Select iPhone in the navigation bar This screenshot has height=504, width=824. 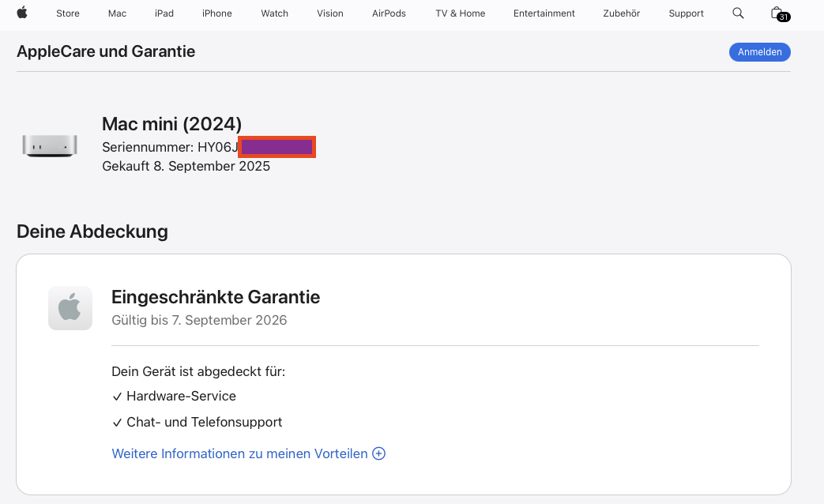pyautogui.click(x=217, y=13)
